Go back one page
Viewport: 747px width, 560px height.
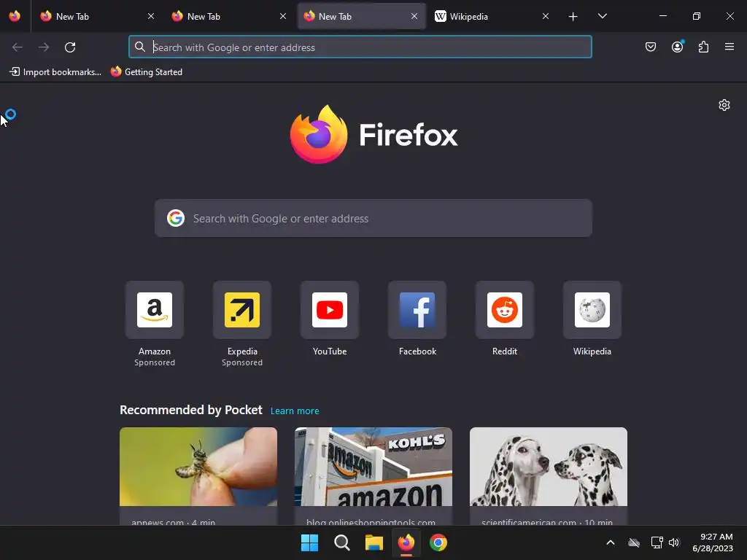18,47
